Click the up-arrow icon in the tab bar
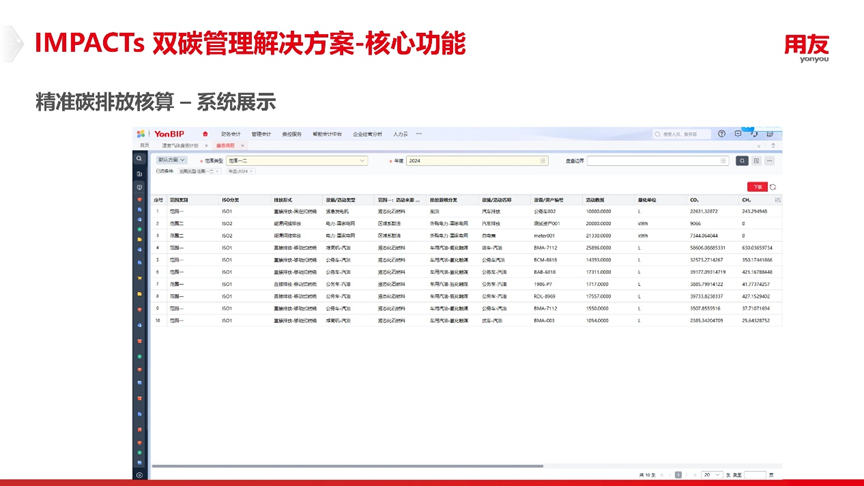 tap(773, 145)
